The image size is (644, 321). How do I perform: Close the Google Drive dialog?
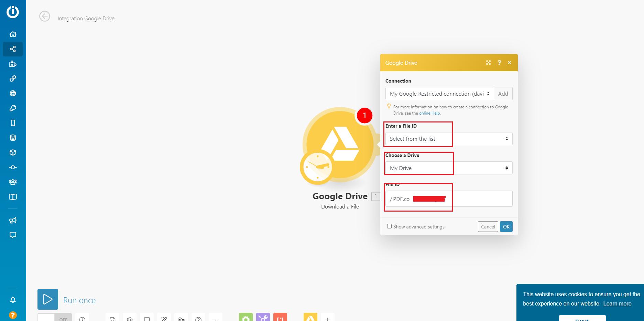pyautogui.click(x=510, y=63)
